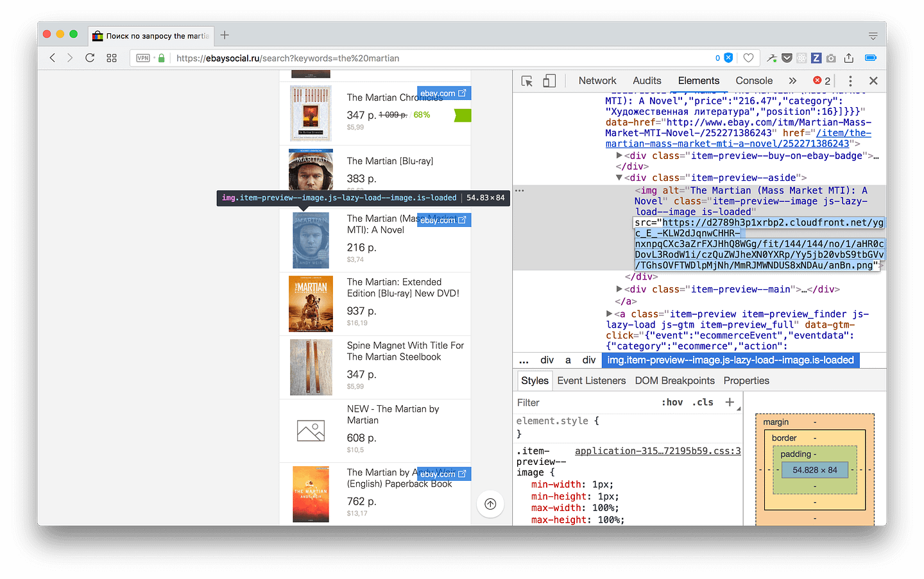Go forward with the browser forward arrow
This screenshot has width=924, height=579.
pyautogui.click(x=70, y=58)
